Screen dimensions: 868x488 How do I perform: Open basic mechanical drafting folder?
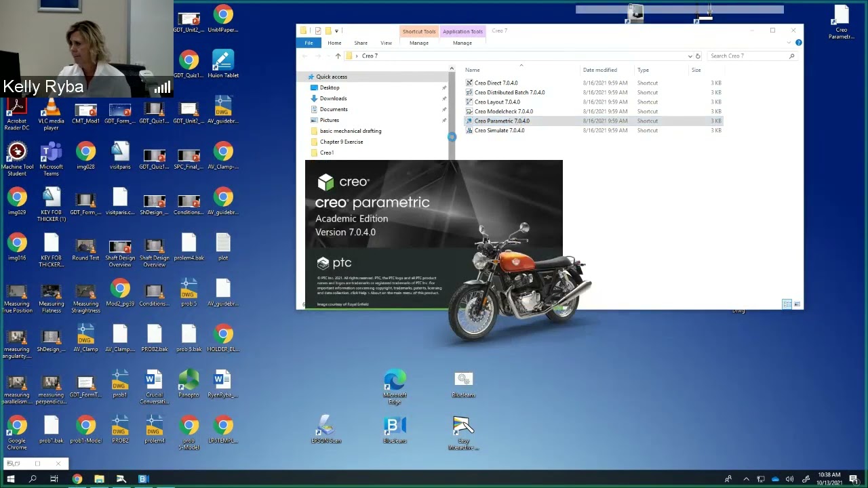[351, 131]
